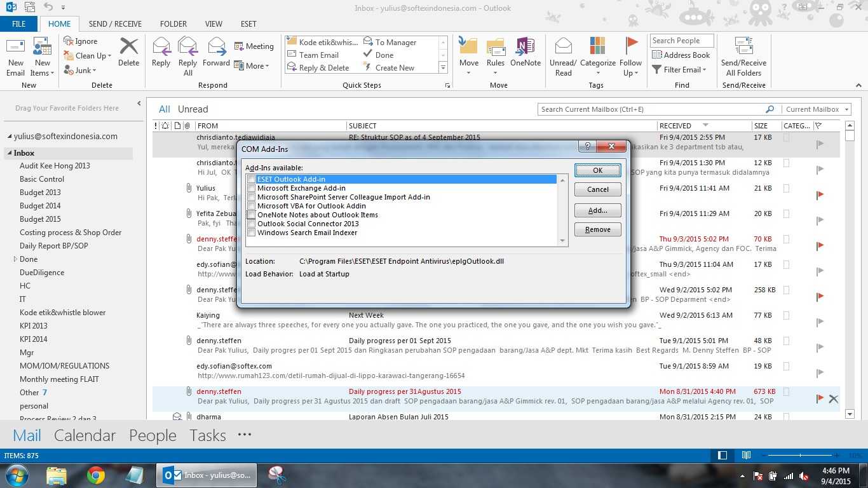Click the Done quick step
The image size is (868, 488).
378,55
